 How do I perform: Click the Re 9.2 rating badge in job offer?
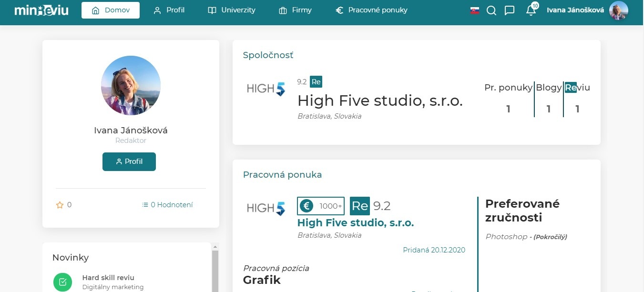(x=370, y=206)
